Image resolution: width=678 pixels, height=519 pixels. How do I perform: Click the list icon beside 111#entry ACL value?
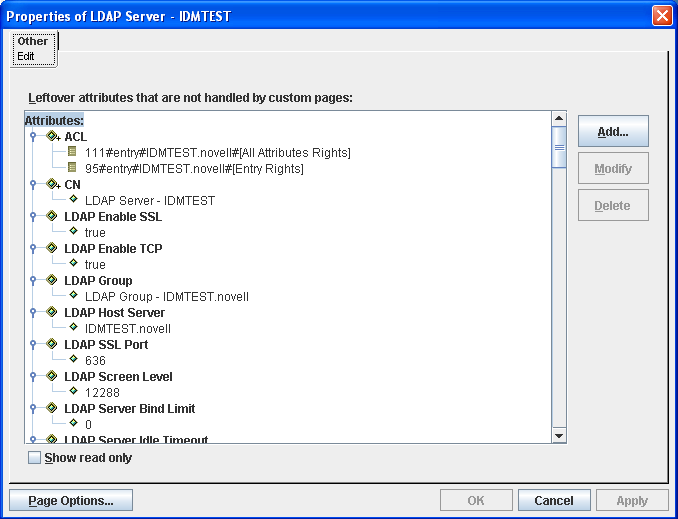pos(73,151)
